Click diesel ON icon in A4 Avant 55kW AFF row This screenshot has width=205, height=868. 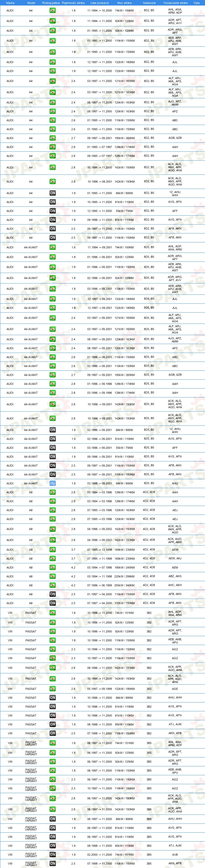click(x=53, y=448)
